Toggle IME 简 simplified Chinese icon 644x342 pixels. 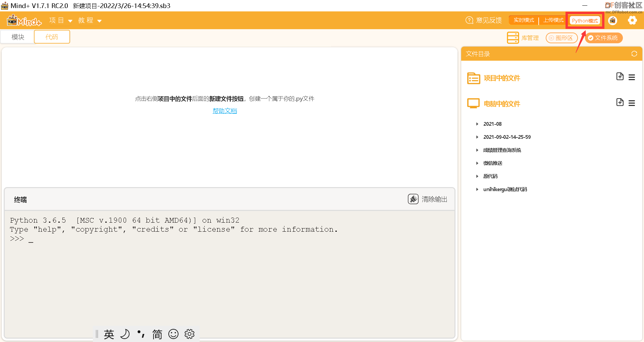click(x=157, y=334)
